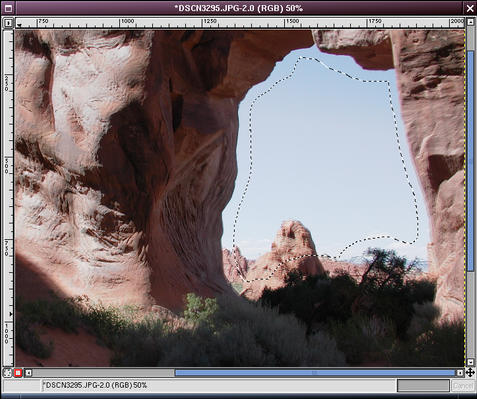
Task: Click the title bar text DSCN3295.JPG-2.0 (RGB) 50%
Action: point(239,8)
